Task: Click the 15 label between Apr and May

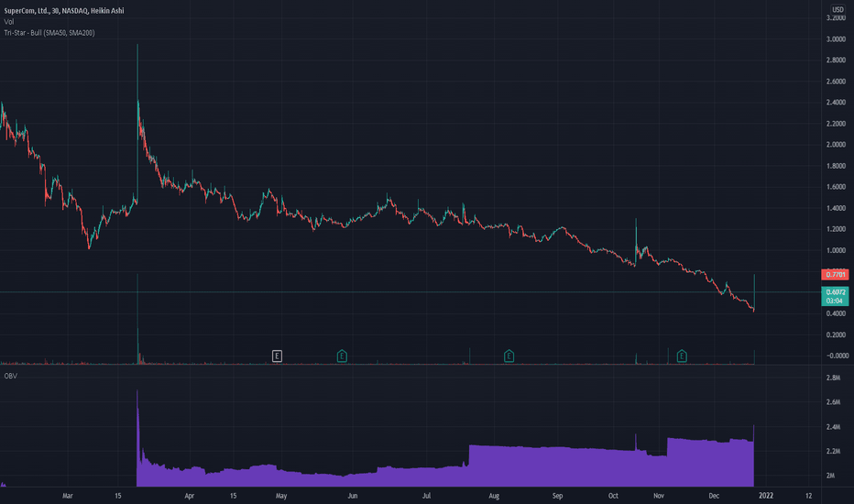Action: (x=233, y=496)
